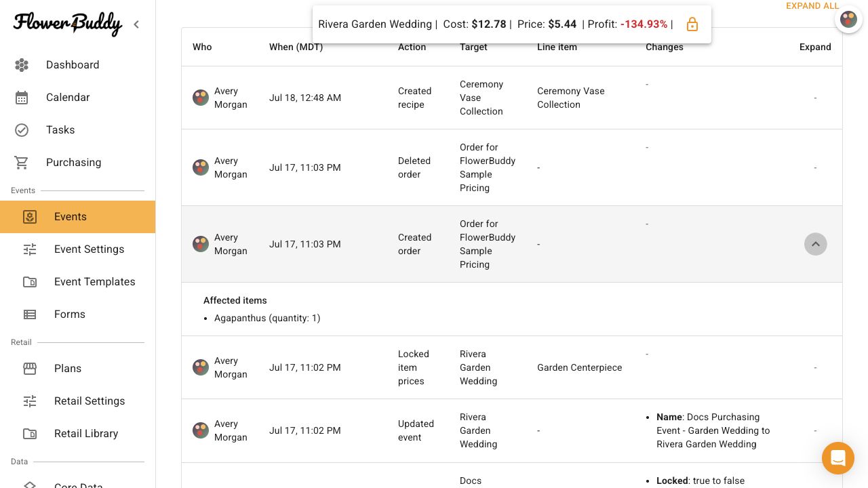Click the negative profit percentage value
Viewport: 868px width, 488px height.
click(644, 24)
